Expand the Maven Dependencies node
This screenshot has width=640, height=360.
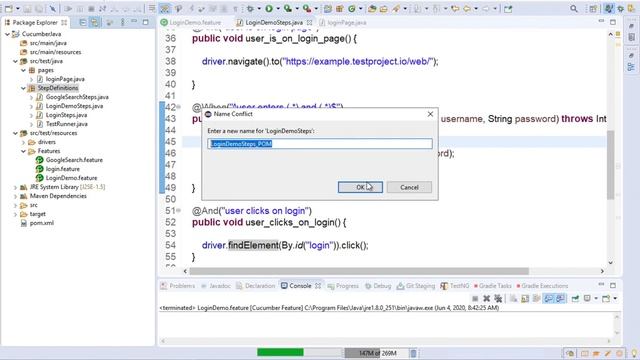tap(15, 196)
